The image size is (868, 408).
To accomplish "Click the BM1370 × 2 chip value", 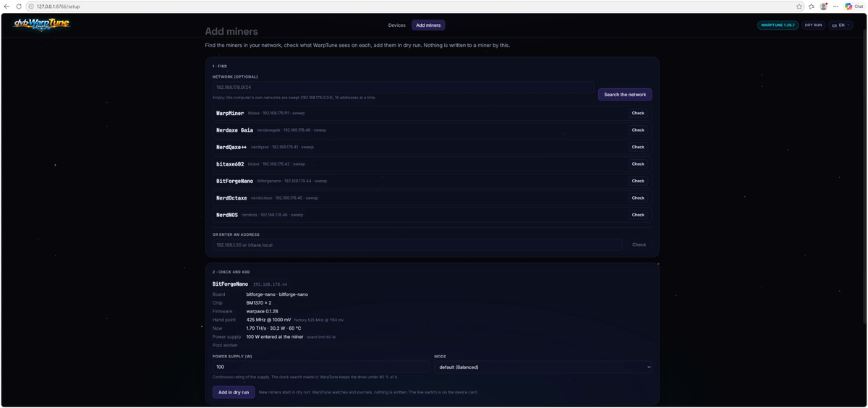I will [259, 303].
